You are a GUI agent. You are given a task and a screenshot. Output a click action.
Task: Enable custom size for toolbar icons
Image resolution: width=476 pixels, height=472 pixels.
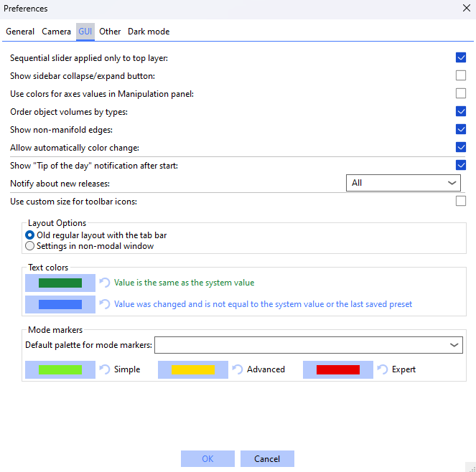click(x=461, y=201)
